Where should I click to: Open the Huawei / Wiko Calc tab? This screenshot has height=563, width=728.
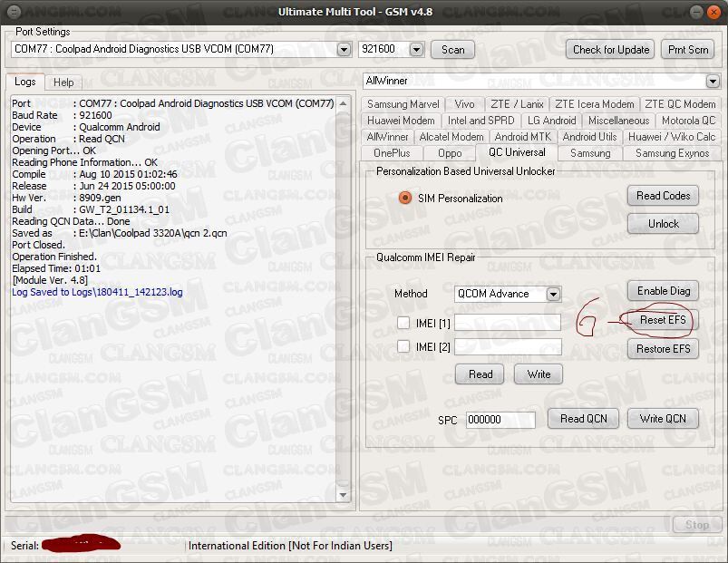672,137
